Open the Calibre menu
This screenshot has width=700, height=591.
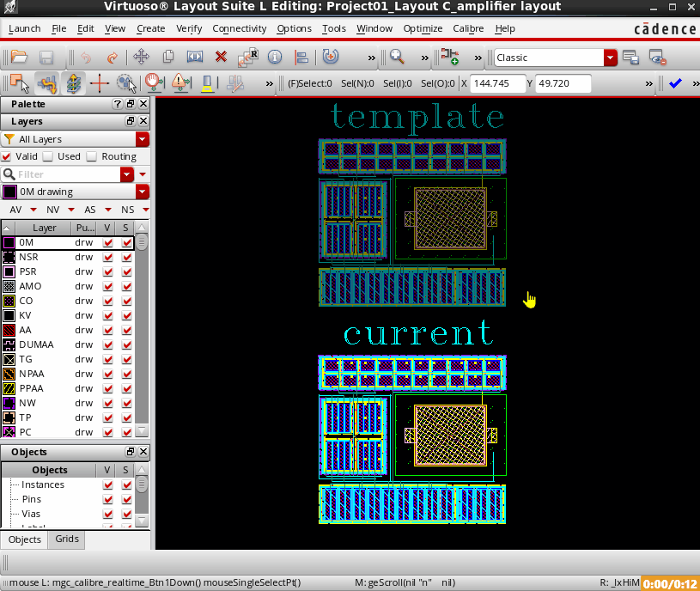pos(467,28)
